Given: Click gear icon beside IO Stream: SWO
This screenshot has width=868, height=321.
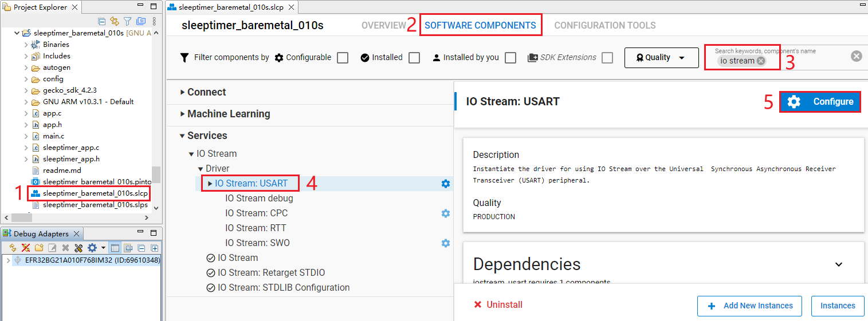Looking at the screenshot, I should pyautogui.click(x=445, y=243).
